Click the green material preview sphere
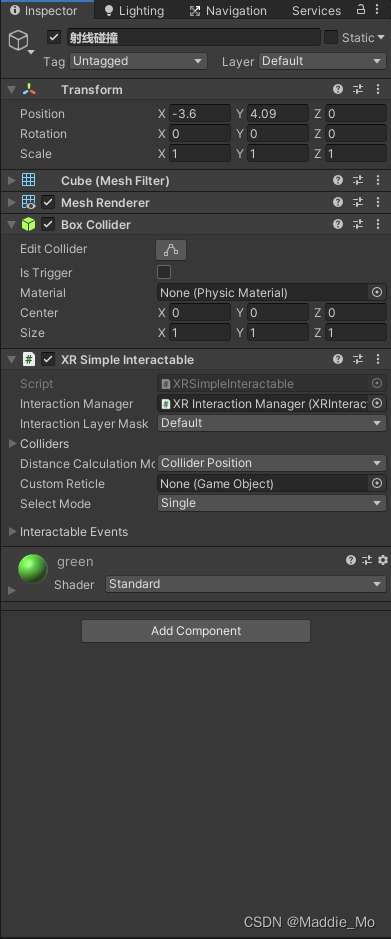This screenshot has width=391, height=939. [x=33, y=569]
